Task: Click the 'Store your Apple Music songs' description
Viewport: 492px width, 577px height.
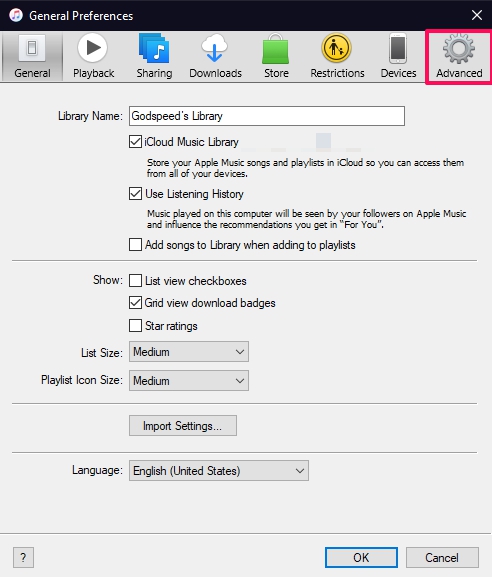Action: click(x=305, y=168)
